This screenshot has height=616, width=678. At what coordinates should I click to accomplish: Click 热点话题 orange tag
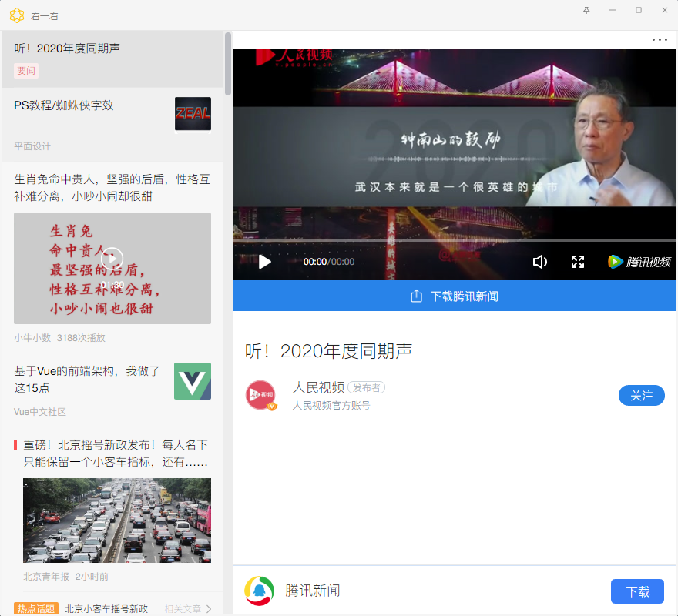[x=36, y=608]
